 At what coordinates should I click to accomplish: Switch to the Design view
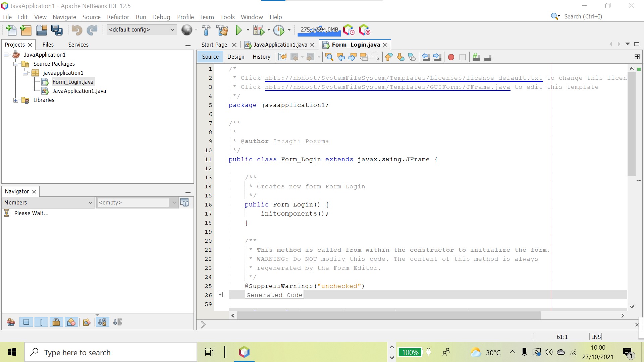coord(235,57)
